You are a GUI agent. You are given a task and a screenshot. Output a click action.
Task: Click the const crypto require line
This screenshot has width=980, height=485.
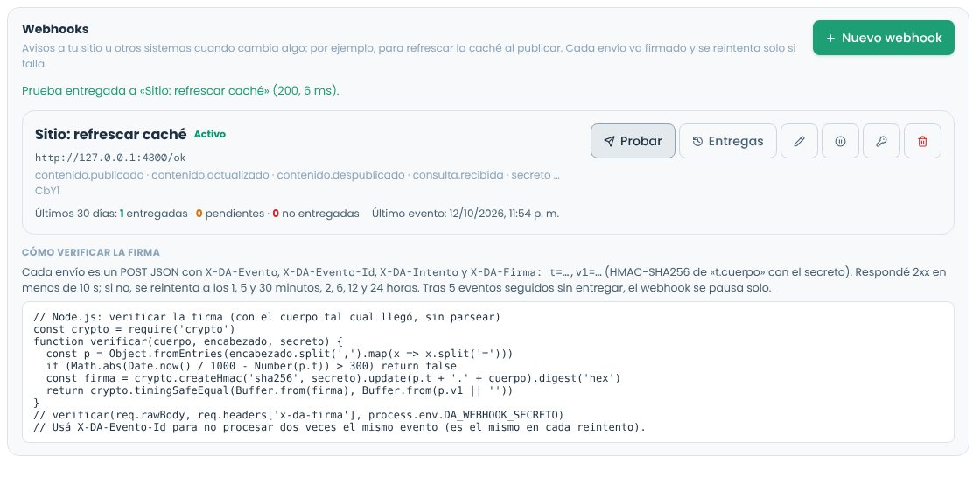134,329
